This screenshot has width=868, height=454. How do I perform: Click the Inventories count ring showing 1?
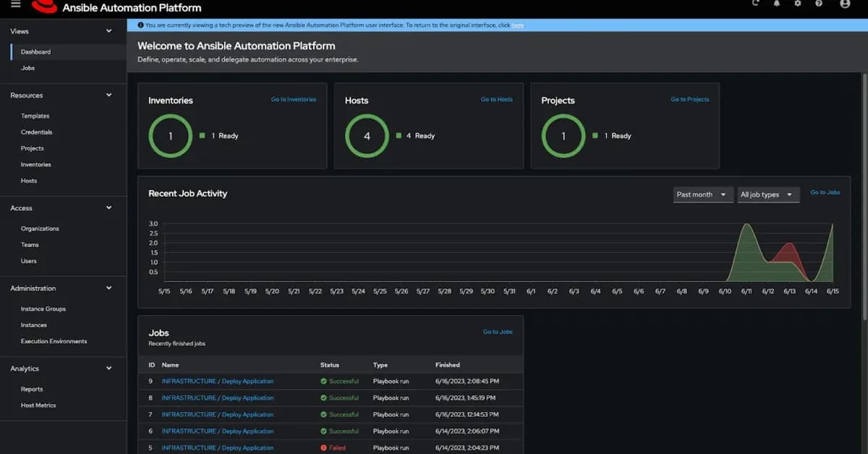coord(171,136)
